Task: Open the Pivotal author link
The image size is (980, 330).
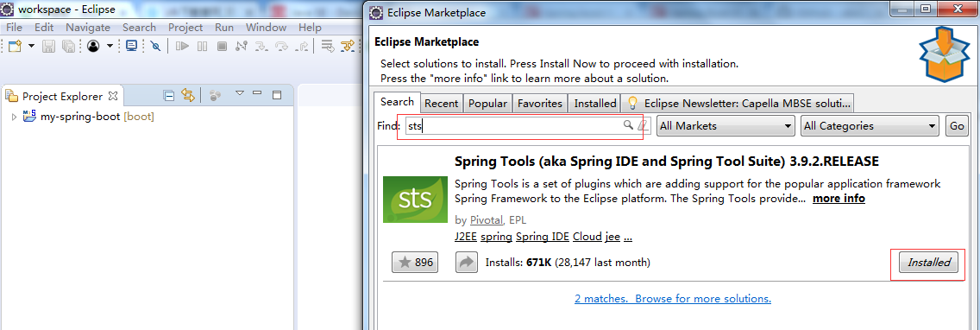Action: 487,219
